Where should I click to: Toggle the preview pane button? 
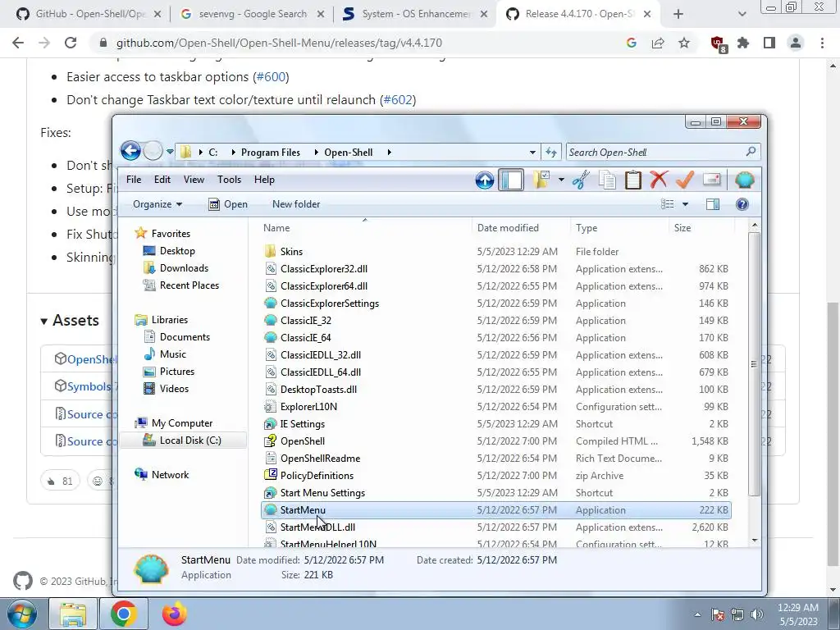point(713,204)
